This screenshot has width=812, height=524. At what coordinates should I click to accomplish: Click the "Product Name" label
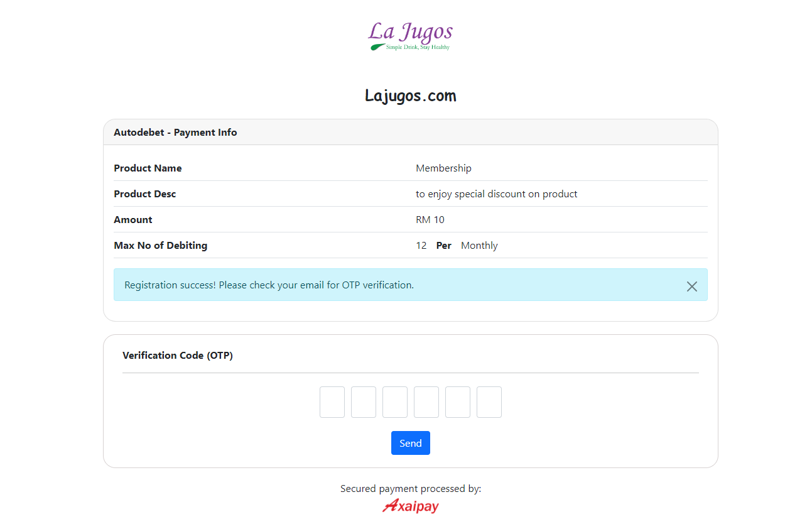click(148, 168)
